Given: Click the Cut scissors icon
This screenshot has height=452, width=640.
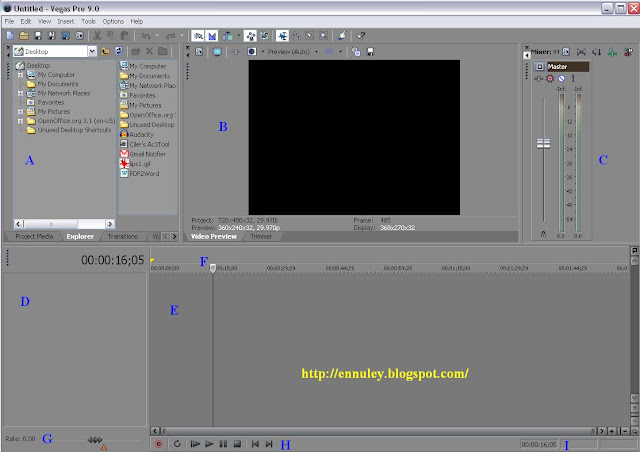Looking at the screenshot, I should pyautogui.click(x=97, y=36).
